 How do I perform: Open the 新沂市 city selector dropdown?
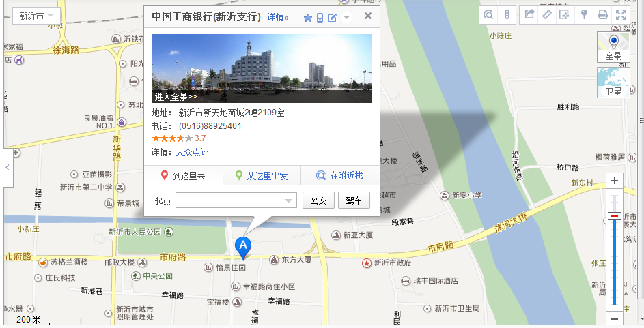pos(36,16)
